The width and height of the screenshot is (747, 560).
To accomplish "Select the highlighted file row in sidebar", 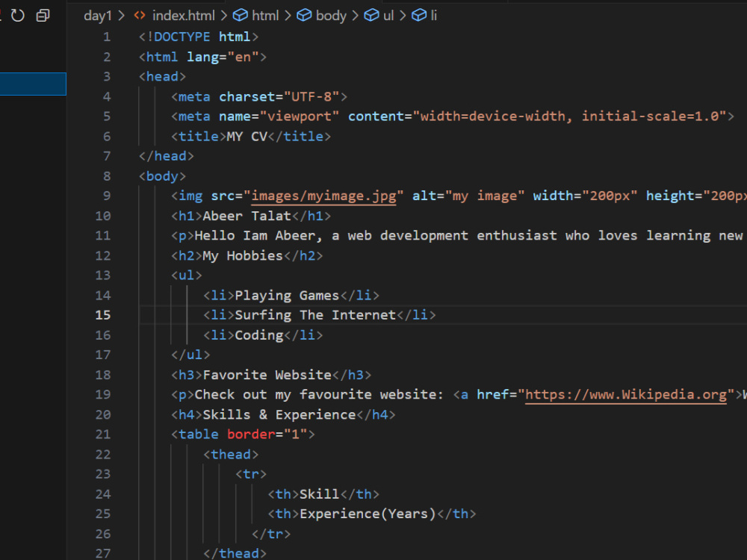I will point(33,84).
